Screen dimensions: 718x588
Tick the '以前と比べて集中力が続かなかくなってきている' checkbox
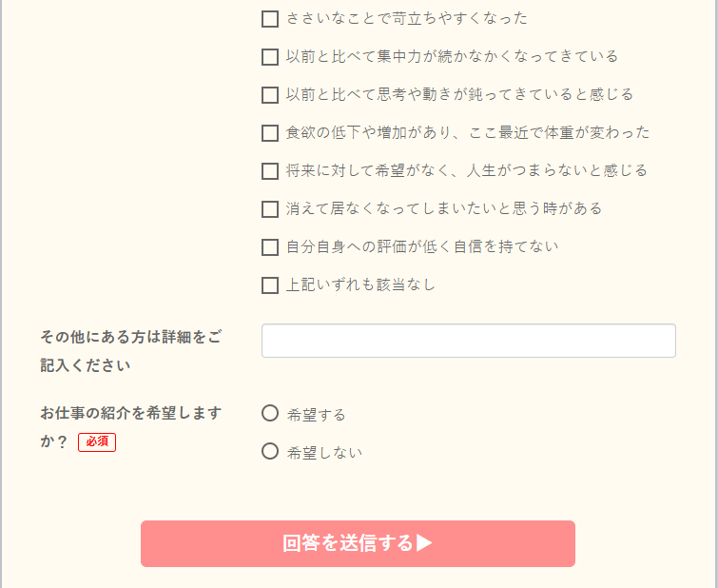[270, 57]
